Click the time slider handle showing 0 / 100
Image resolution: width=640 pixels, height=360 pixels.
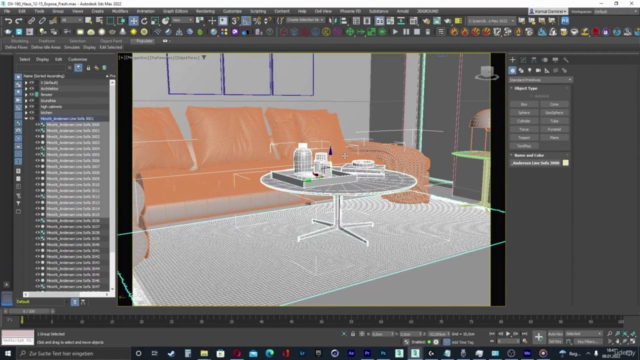[x=29, y=311]
